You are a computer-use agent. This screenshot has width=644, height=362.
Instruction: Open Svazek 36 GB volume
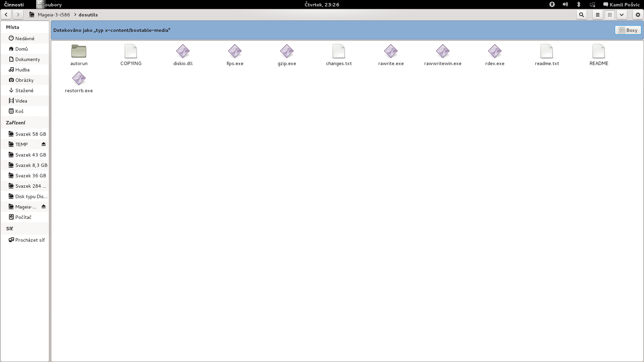tap(25, 176)
